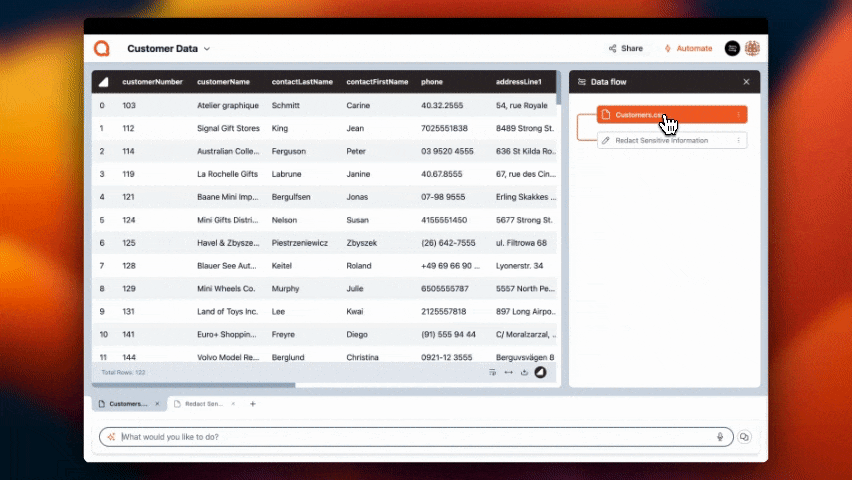Click the download data icon below table
This screenshot has height=480, width=852.
tap(524, 372)
